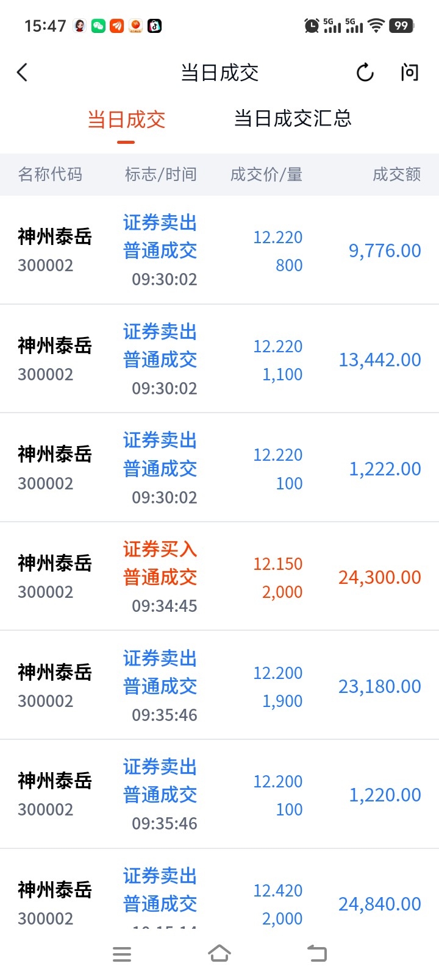Switch to the 当日成交汇总 tab

coord(293,118)
